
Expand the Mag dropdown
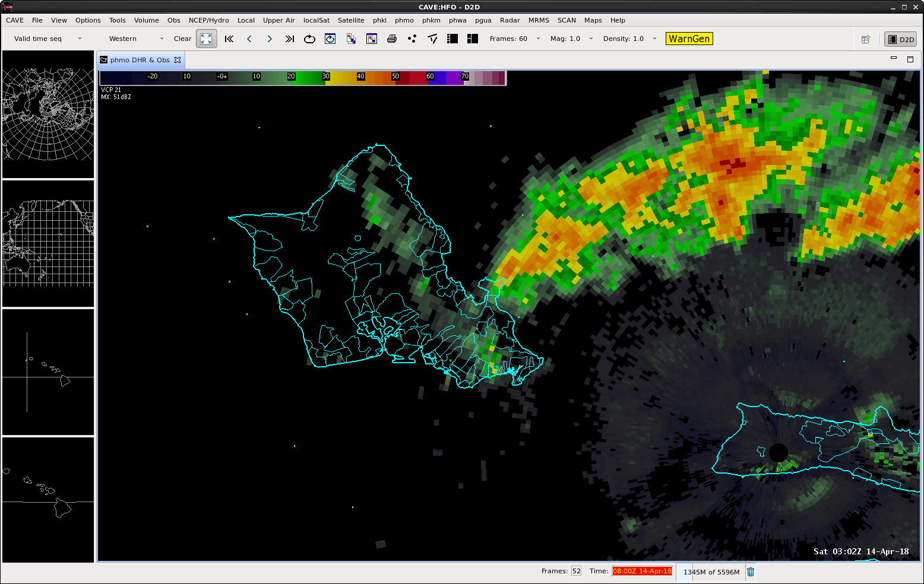[591, 39]
